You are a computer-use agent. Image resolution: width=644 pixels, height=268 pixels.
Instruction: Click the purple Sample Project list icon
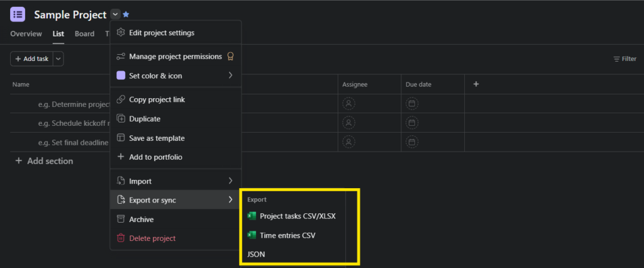(18, 14)
